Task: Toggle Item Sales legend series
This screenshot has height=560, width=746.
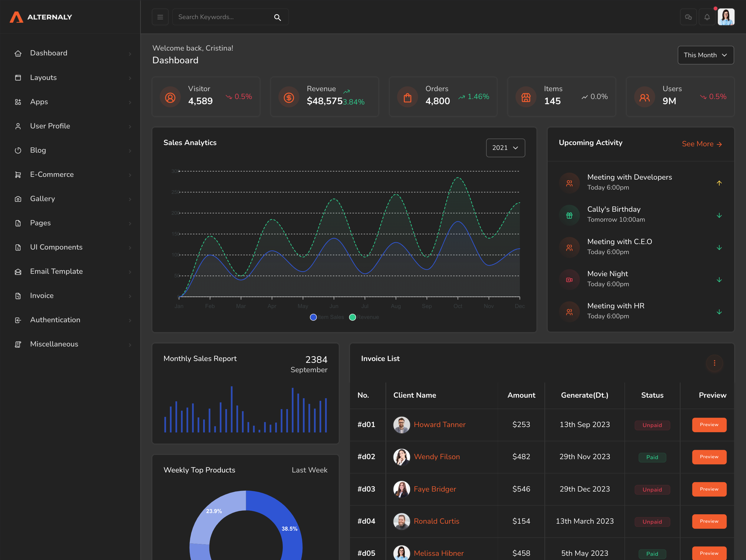Action: coord(327,317)
